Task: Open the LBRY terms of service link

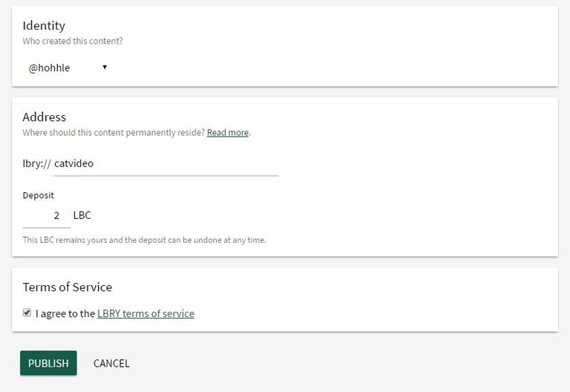Action: (x=145, y=314)
